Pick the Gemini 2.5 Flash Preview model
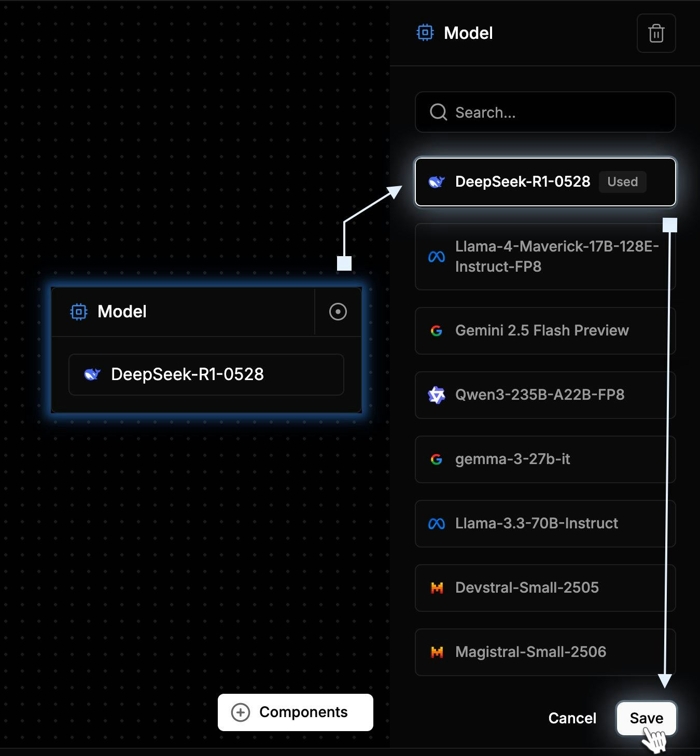This screenshot has width=700, height=756. click(545, 331)
